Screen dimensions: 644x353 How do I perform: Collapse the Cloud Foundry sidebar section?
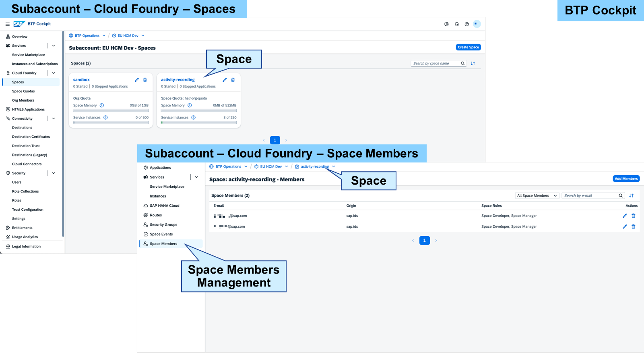point(54,73)
